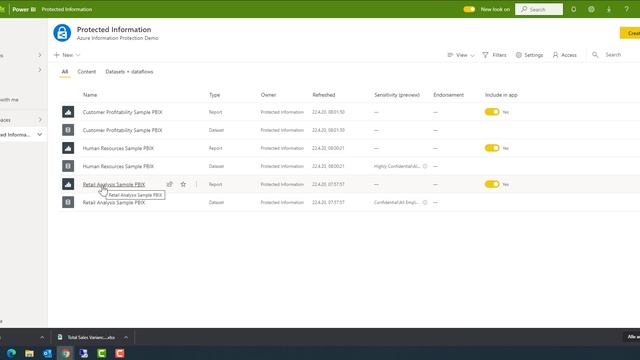Click Power BI home link in header

pyautogui.click(x=24, y=9)
